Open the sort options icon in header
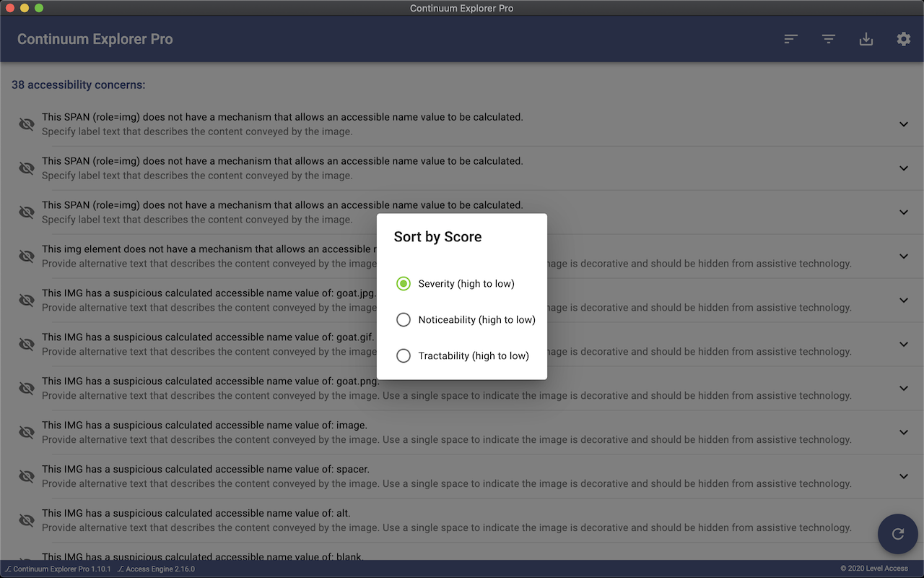 pyautogui.click(x=791, y=39)
